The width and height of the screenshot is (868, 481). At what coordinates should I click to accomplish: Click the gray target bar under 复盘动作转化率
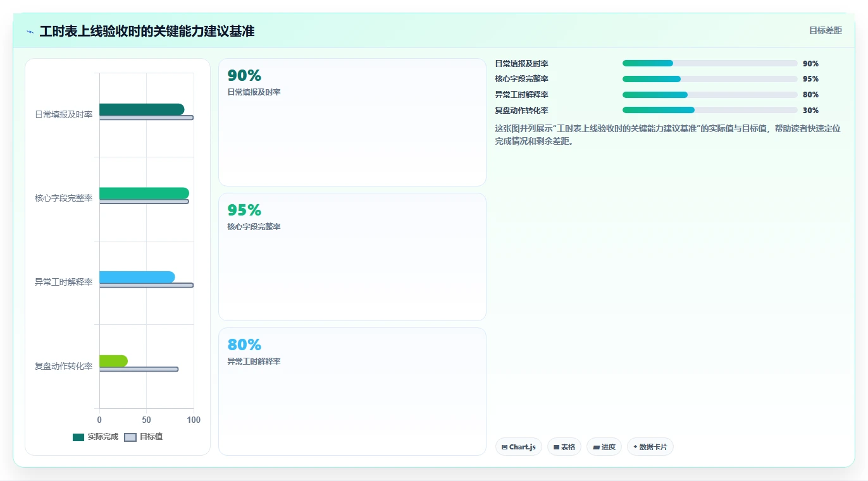(x=139, y=369)
